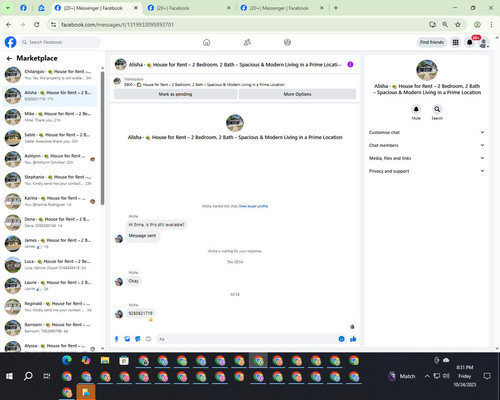Record a voice clip with microphone icon
Screen dimensions: 500x400
(x=117, y=339)
